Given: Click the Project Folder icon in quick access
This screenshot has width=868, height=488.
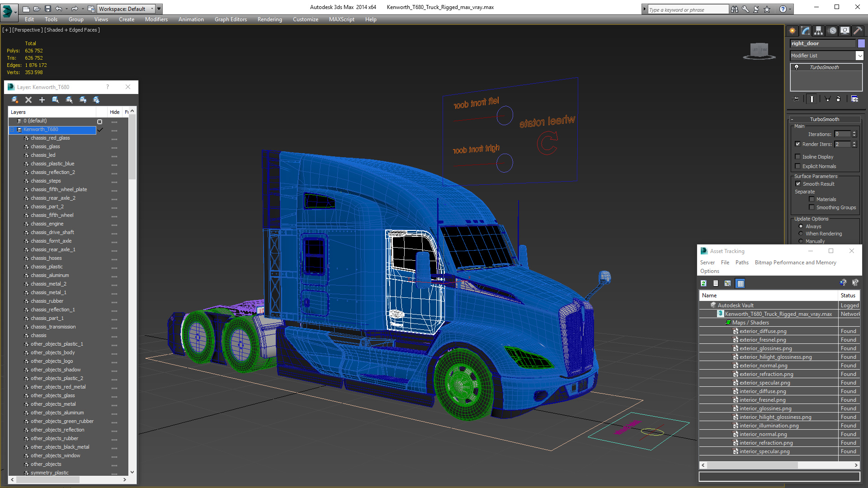Looking at the screenshot, I should pyautogui.click(x=91, y=9).
